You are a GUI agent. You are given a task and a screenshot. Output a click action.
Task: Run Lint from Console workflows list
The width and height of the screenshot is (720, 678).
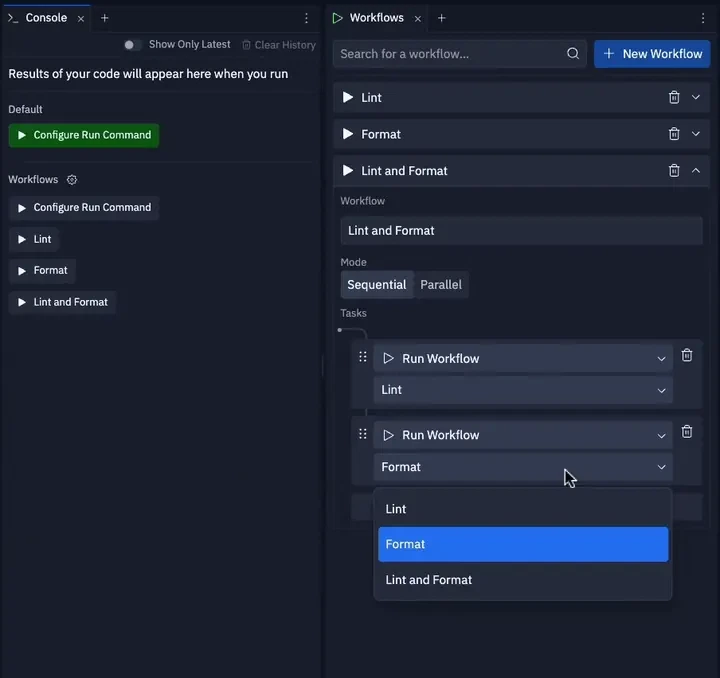coord(34,239)
